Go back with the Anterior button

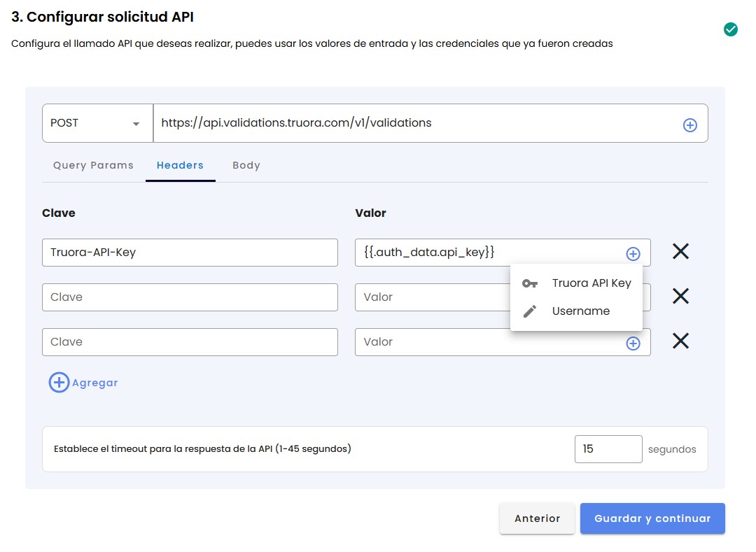537,518
